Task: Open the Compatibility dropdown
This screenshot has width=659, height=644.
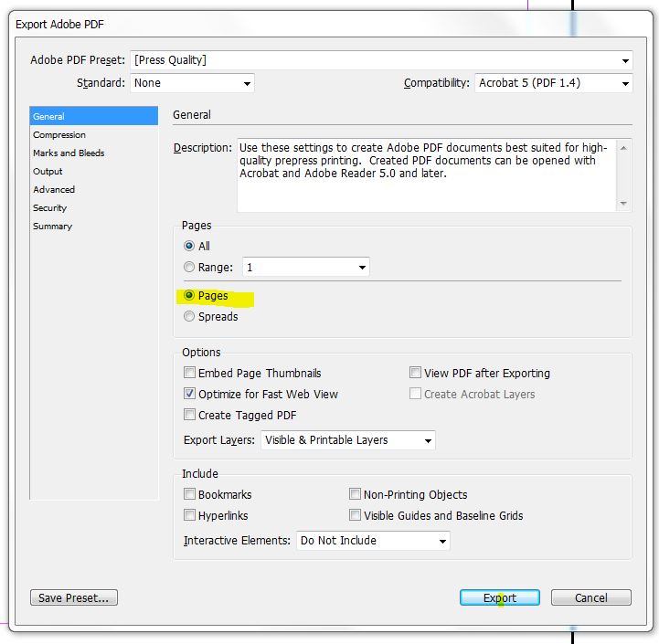Action: click(554, 83)
